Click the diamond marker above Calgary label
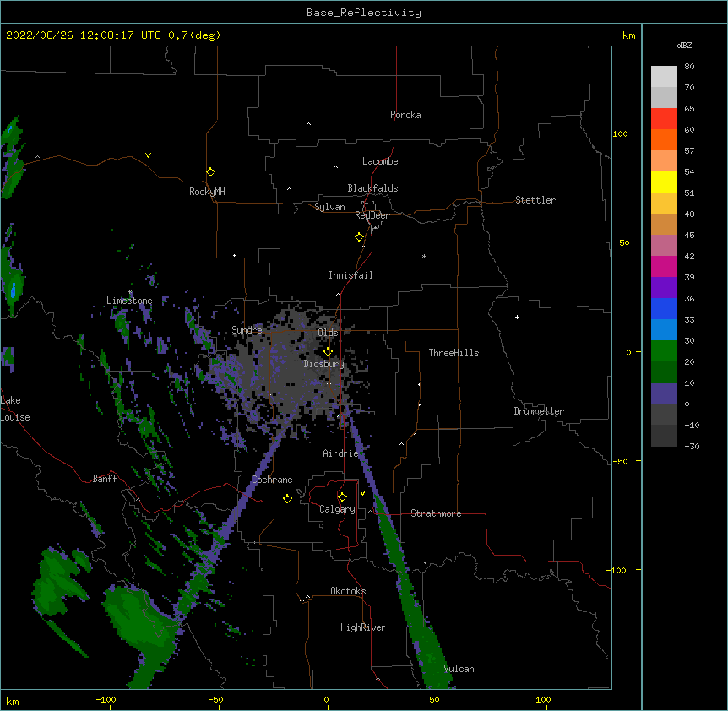 click(342, 497)
